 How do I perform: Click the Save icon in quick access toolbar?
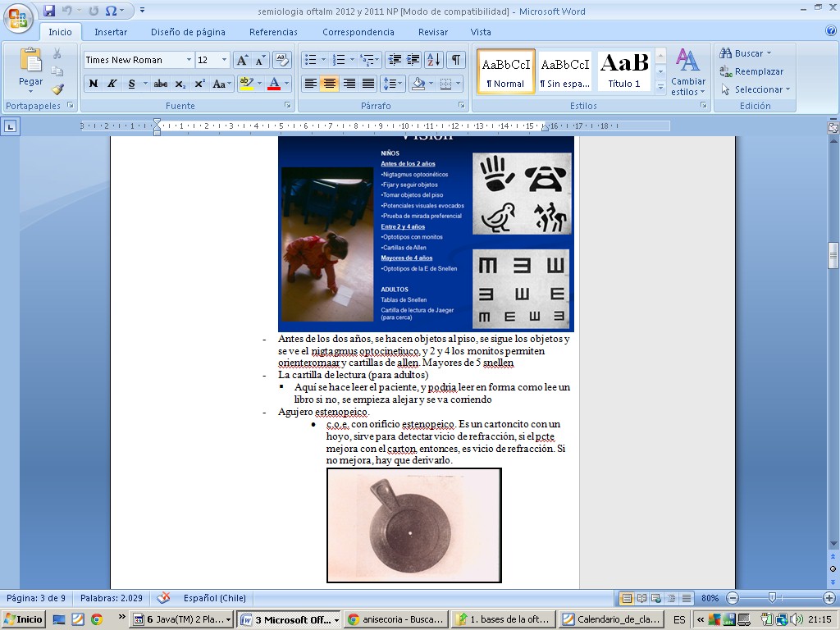(x=49, y=11)
